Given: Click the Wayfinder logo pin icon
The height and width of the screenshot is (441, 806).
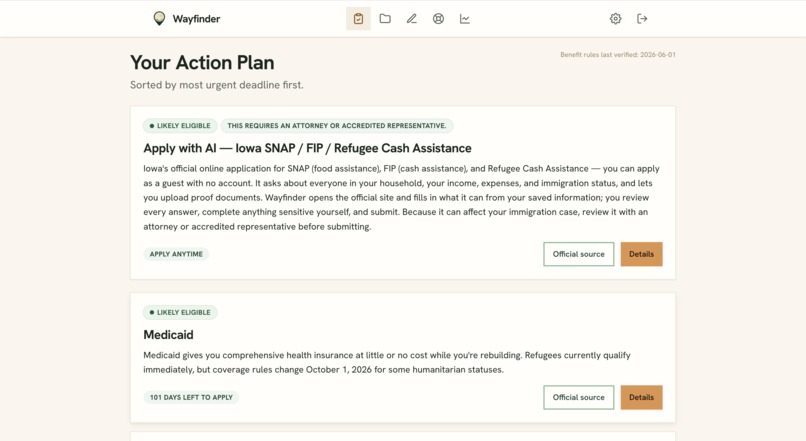Looking at the screenshot, I should pos(159,19).
